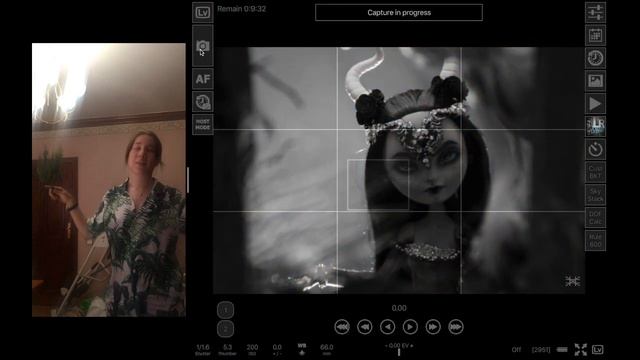Click the EV exposure indicator slider
Viewport: 640px width, 360px height.
pyautogui.click(x=399, y=349)
